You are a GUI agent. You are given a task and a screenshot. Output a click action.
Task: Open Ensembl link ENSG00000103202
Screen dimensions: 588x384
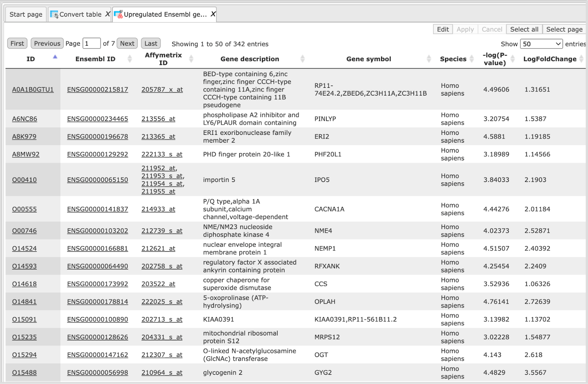(97, 231)
